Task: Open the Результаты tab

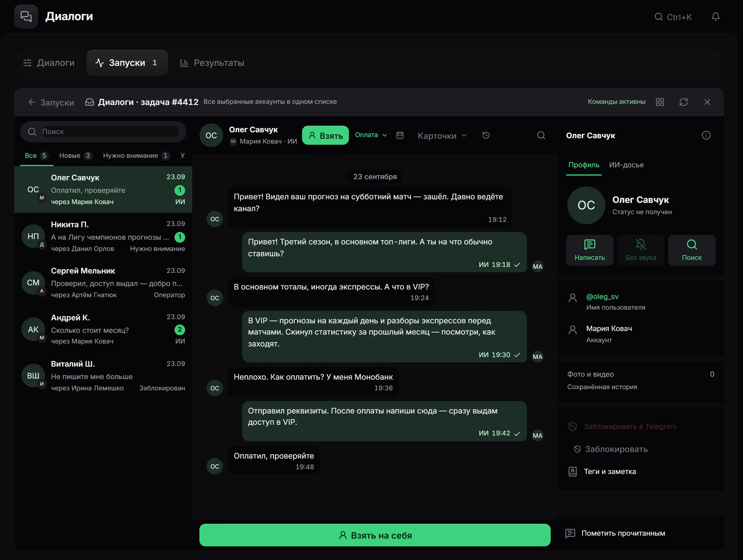Action: (212, 63)
